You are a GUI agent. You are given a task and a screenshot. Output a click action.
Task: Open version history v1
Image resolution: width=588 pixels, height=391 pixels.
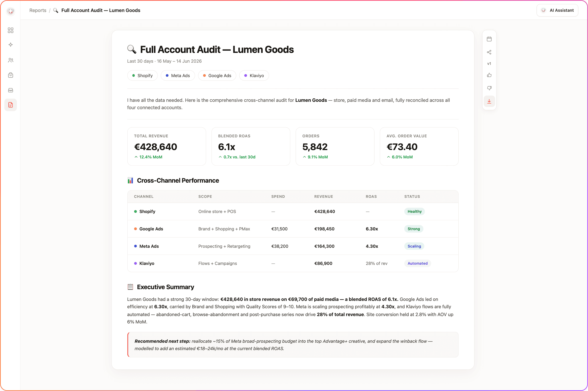point(489,64)
